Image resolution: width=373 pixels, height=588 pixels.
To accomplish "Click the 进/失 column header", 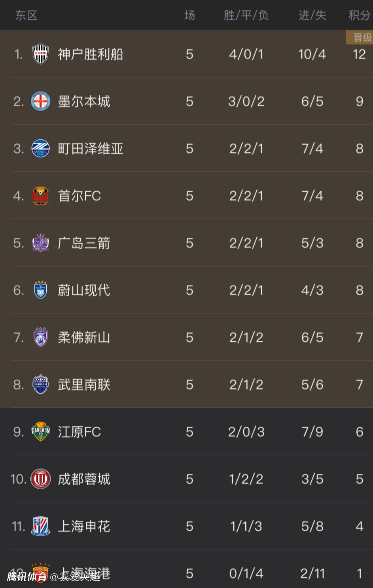I will point(312,15).
